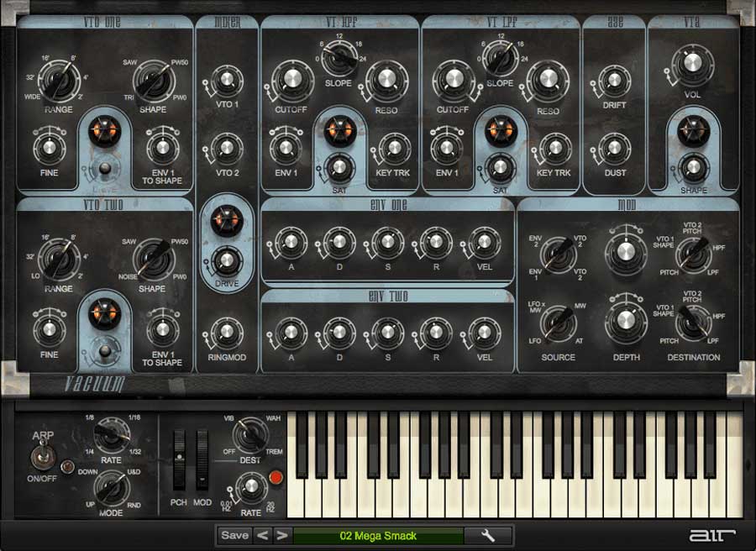Click the ARP Mode selector knob
756x551 pixels.
tap(111, 488)
